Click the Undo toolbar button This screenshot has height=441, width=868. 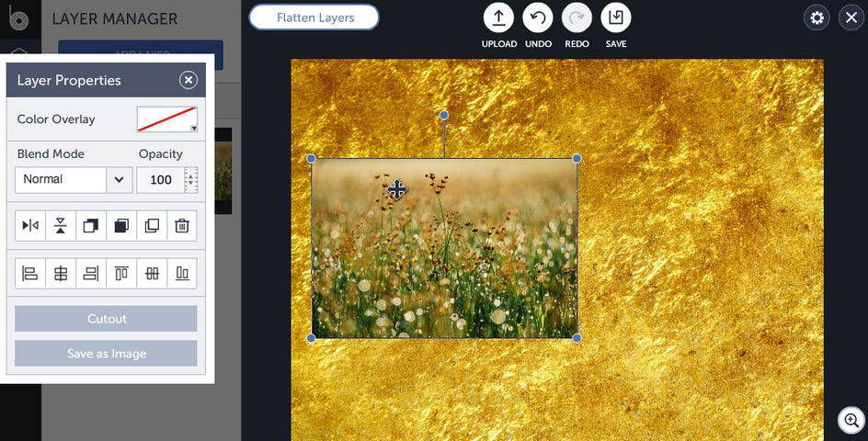[x=538, y=26]
